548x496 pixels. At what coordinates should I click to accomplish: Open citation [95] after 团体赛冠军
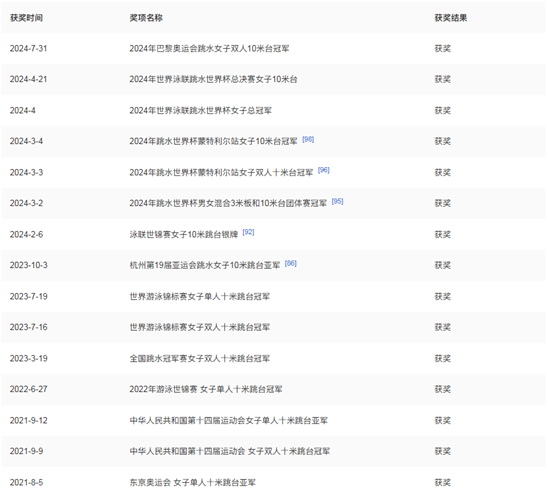pyautogui.click(x=337, y=201)
